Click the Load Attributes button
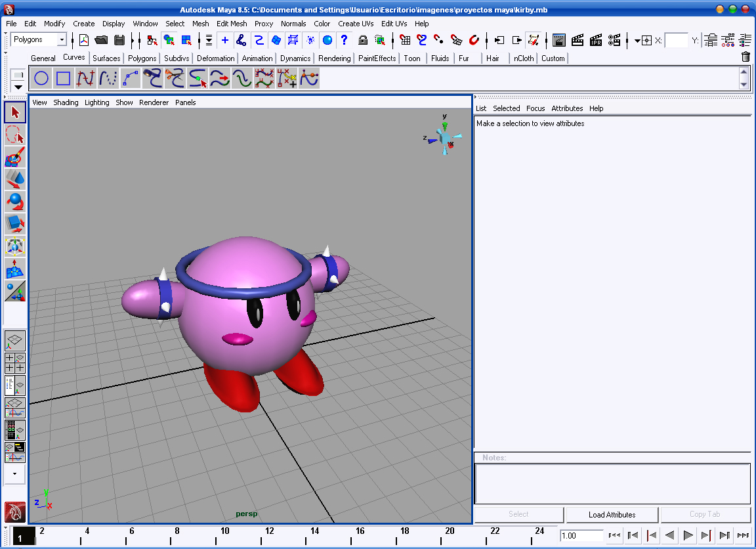The width and height of the screenshot is (756, 549). pos(612,515)
